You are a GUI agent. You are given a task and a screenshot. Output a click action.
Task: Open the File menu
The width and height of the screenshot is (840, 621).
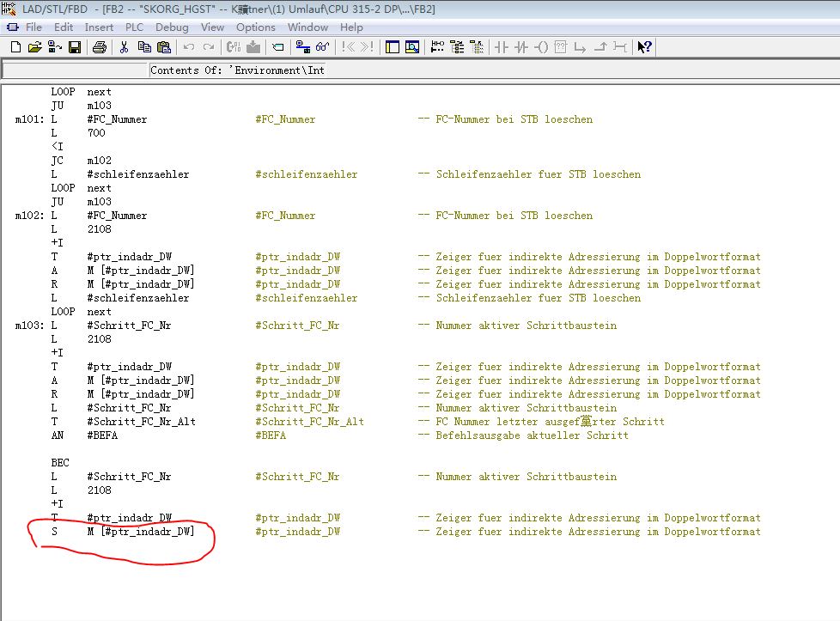[33, 27]
